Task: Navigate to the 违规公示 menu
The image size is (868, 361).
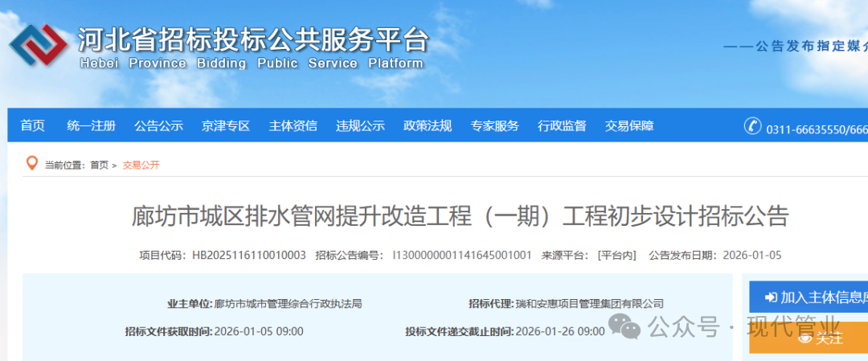Action: [360, 126]
